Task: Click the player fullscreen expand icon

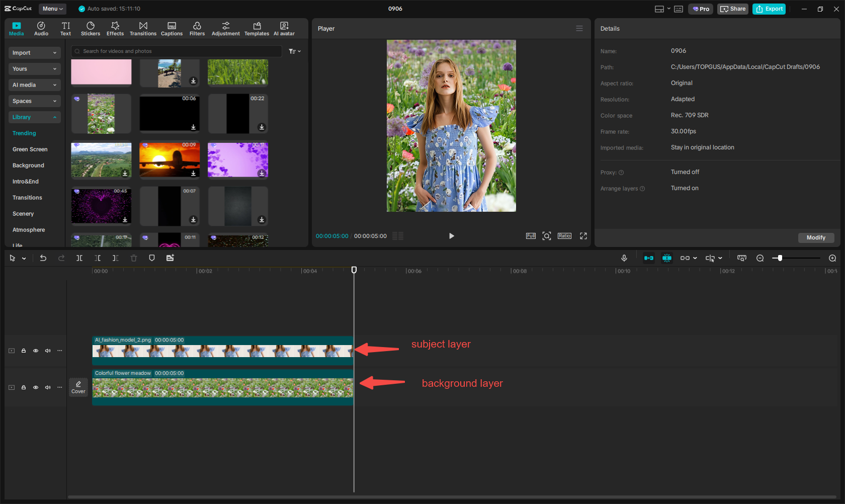Action: point(583,236)
